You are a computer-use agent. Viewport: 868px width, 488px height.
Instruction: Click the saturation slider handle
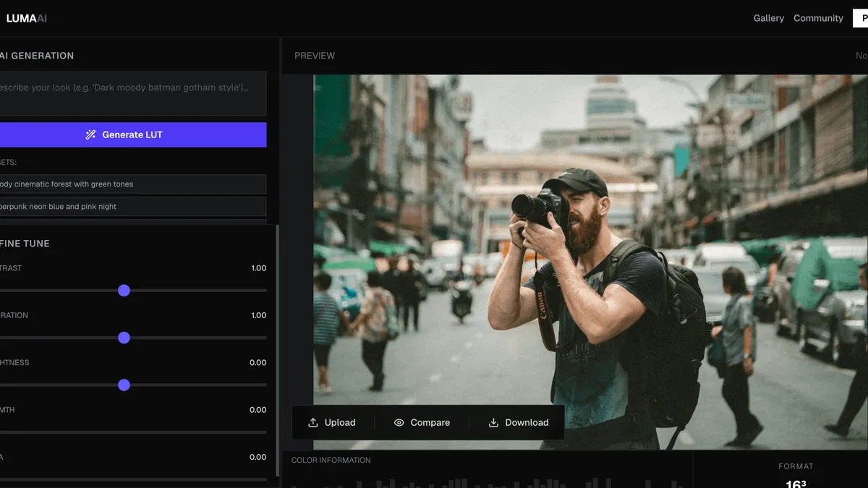click(124, 338)
